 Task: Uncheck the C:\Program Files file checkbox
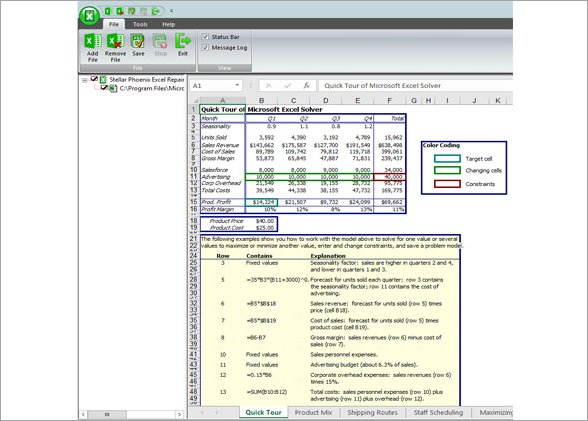(x=104, y=88)
